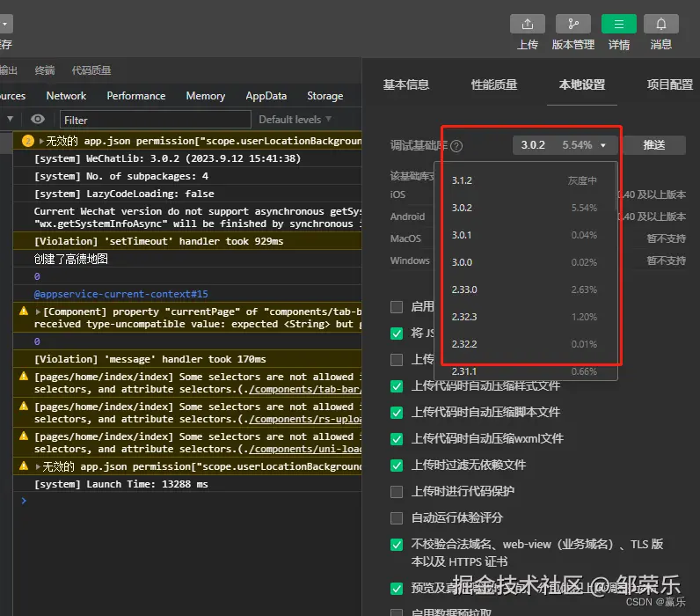Open version management (版本管理) icon
Image resolution: width=700 pixels, height=616 pixels.
click(573, 25)
